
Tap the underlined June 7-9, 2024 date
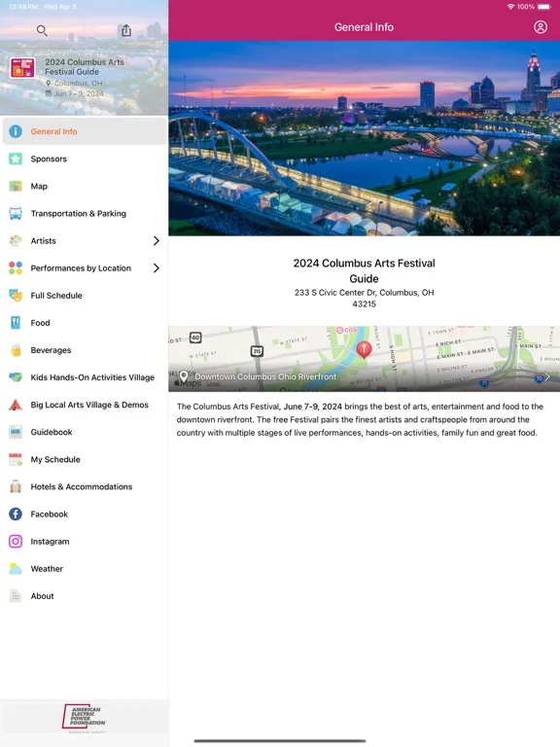click(x=312, y=407)
